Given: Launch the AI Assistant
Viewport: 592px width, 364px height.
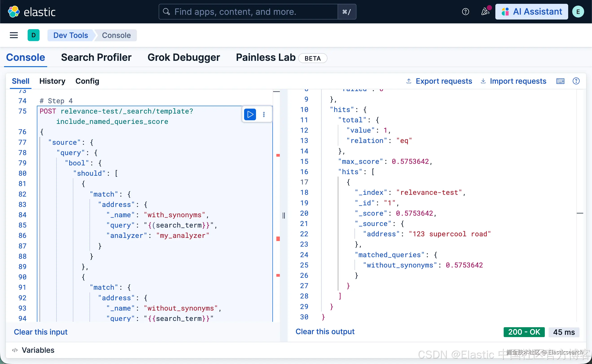Looking at the screenshot, I should coord(532,11).
